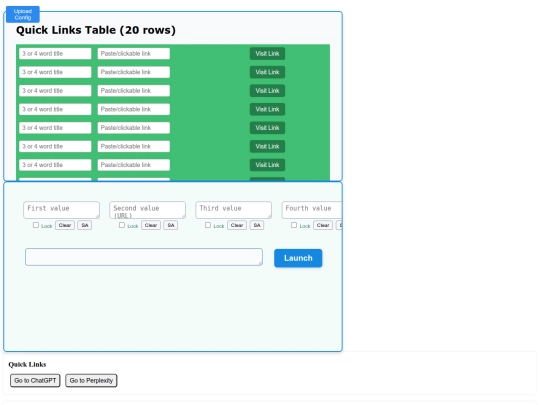Focus the paste link input in the first table row
This screenshot has width=540, height=405.
pyautogui.click(x=134, y=54)
